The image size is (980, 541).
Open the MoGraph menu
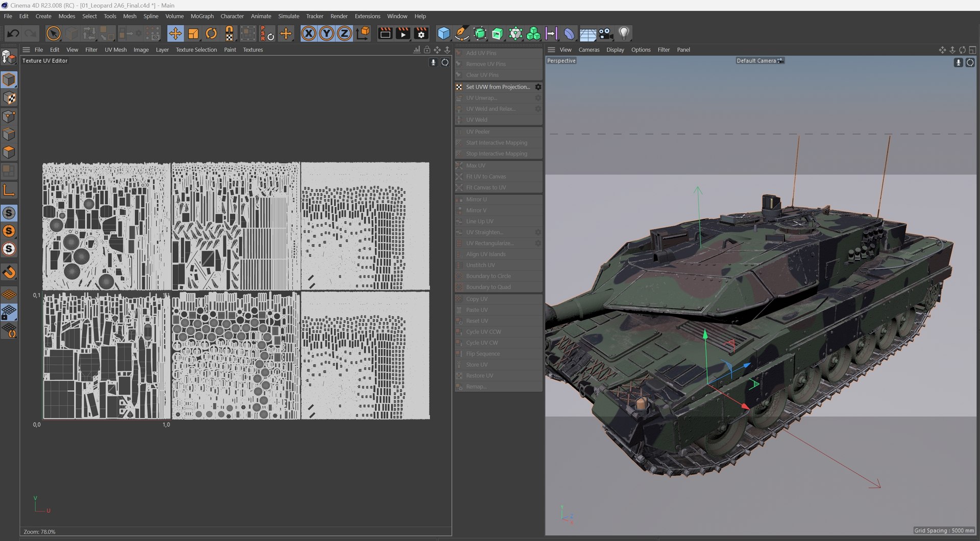click(x=202, y=16)
